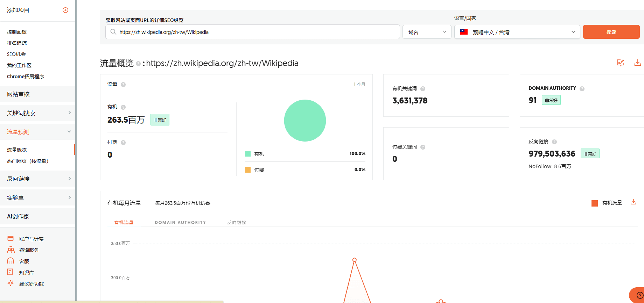Viewport: 644px width, 303px height.
Task: Open 我的工作区 in sidebar
Action: pyautogui.click(x=19, y=65)
